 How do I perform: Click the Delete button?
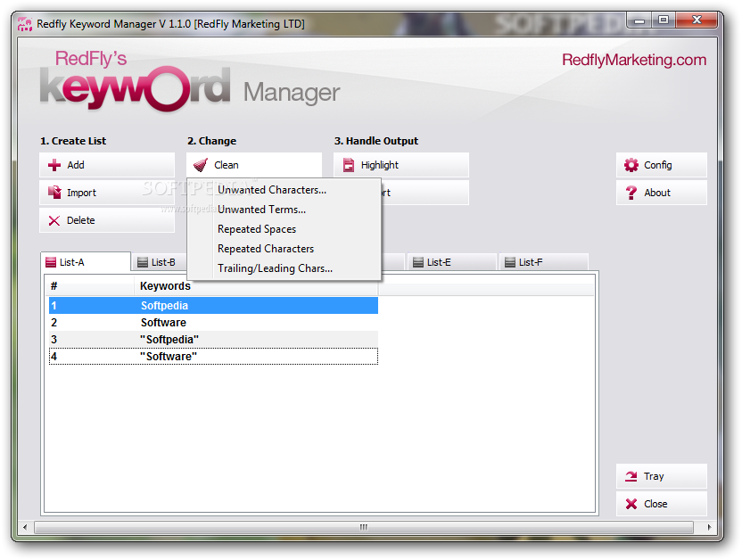(107, 220)
